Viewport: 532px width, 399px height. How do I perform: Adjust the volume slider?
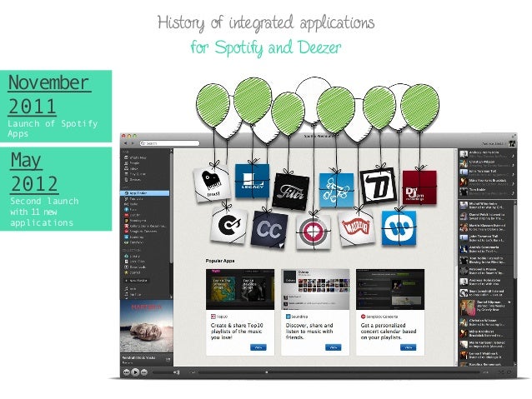tap(164, 372)
